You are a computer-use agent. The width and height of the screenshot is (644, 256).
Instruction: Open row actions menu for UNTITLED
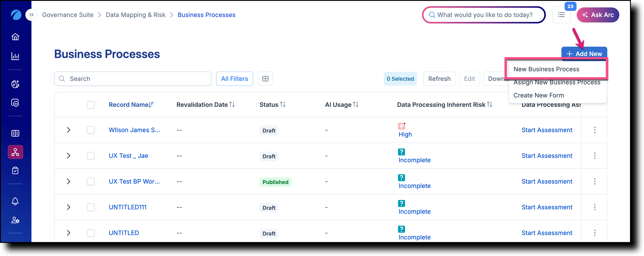point(595,233)
